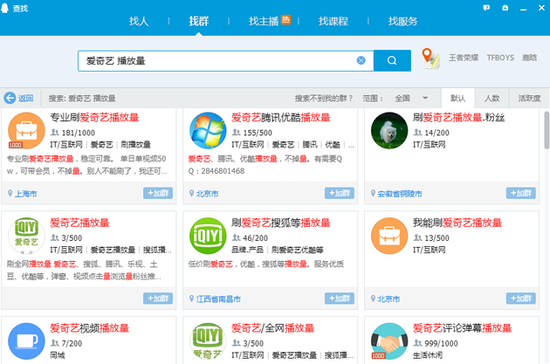
Task: Sort results by 人数
Action: 492,98
